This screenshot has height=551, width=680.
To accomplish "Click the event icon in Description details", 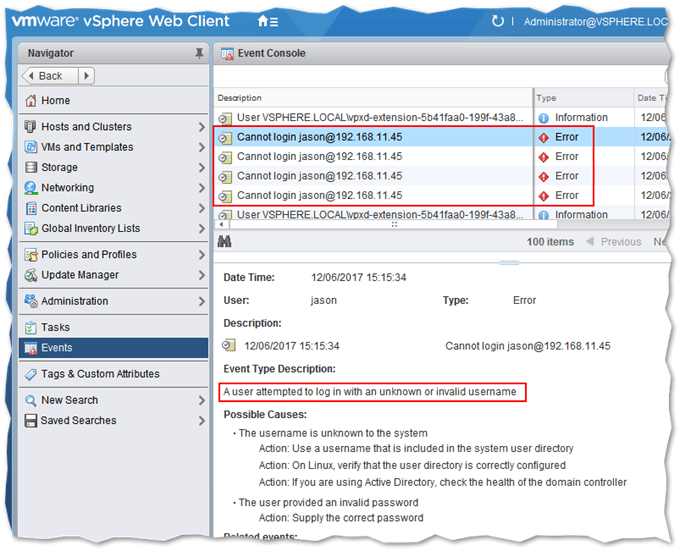I will [229, 346].
